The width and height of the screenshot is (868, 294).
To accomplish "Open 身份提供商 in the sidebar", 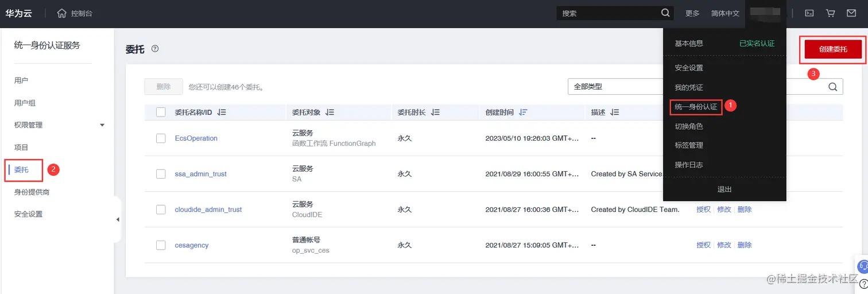I will pyautogui.click(x=32, y=192).
